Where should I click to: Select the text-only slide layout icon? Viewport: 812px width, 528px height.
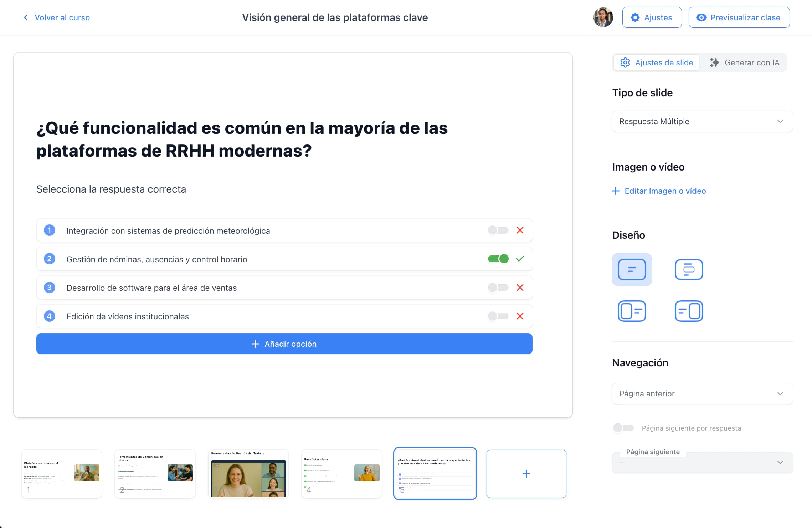(632, 270)
